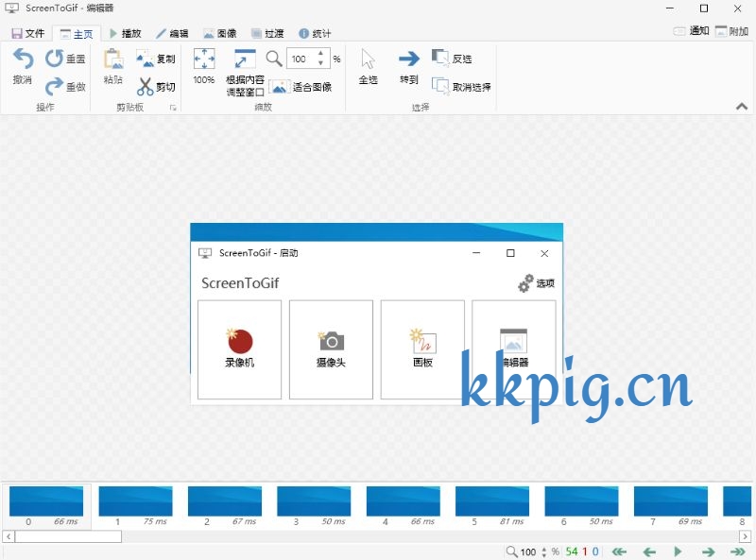This screenshot has height=560, width=756.
Task: Fit the image with 适合图像
Action: click(301, 87)
